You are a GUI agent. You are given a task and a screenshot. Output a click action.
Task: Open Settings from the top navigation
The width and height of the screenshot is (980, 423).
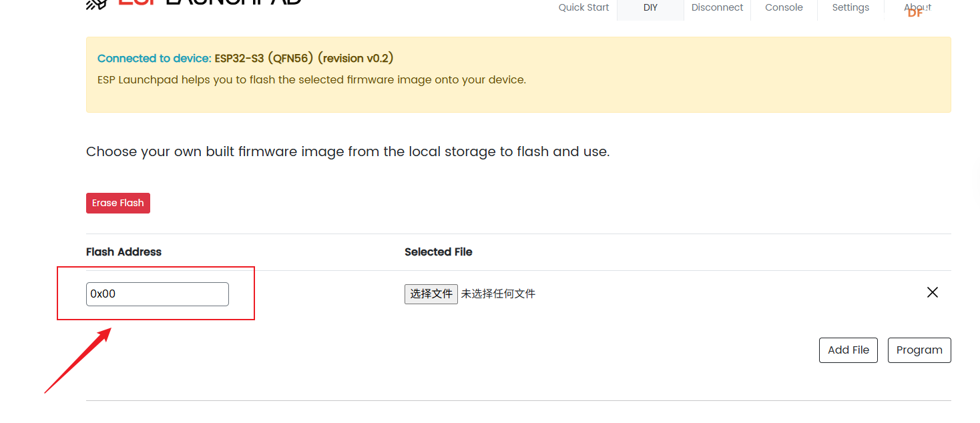click(x=850, y=8)
